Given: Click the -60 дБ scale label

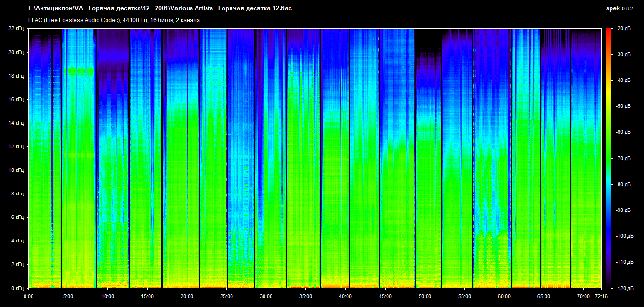Looking at the screenshot, I should 623,132.
